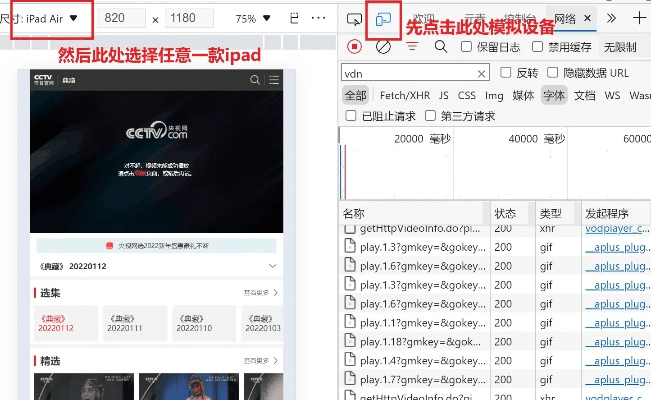
Task: Click the viewport height field showing 1180
Action: tap(189, 18)
